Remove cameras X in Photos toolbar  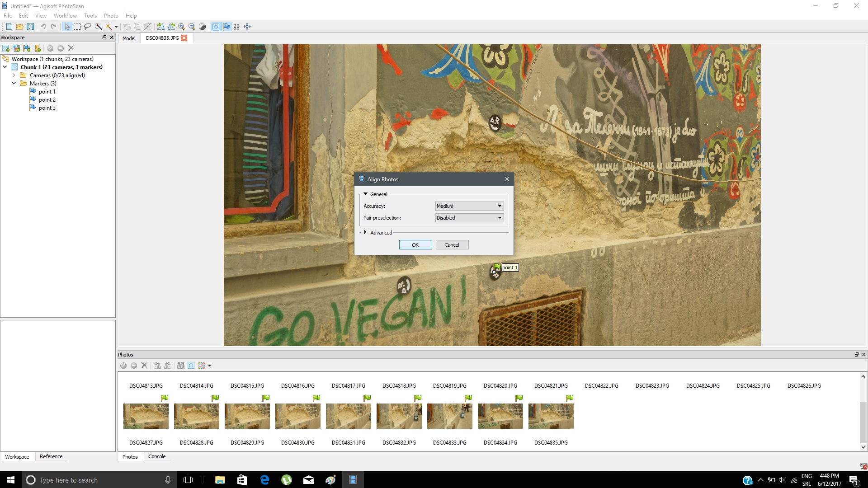tap(144, 366)
